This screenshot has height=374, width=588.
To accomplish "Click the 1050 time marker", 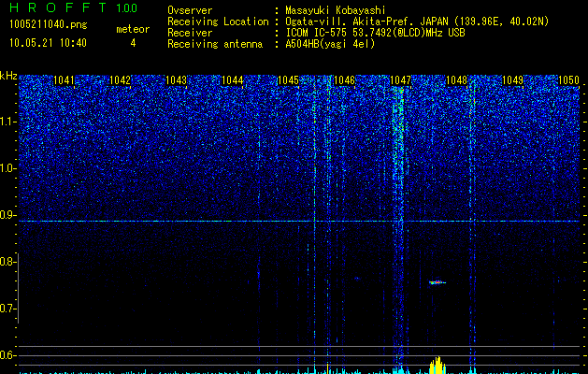I will pyautogui.click(x=568, y=80).
